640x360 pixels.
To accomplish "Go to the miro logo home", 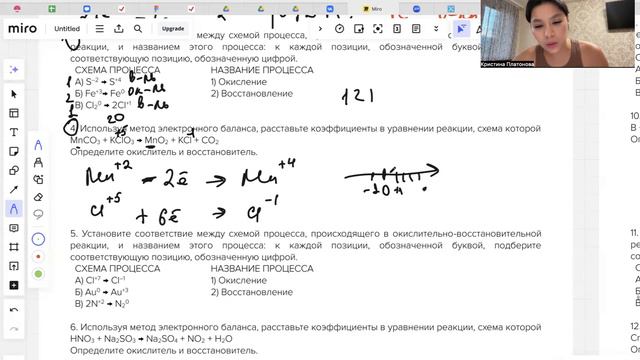I will tap(22, 29).
